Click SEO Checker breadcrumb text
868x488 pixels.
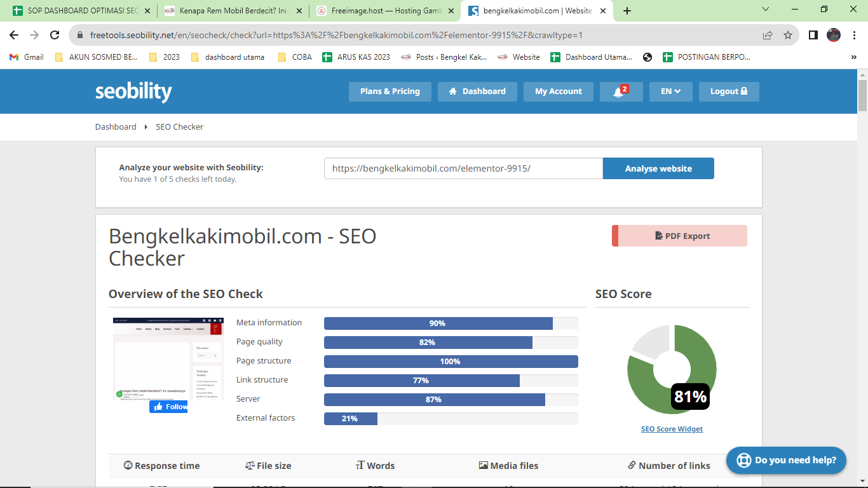pos(180,126)
